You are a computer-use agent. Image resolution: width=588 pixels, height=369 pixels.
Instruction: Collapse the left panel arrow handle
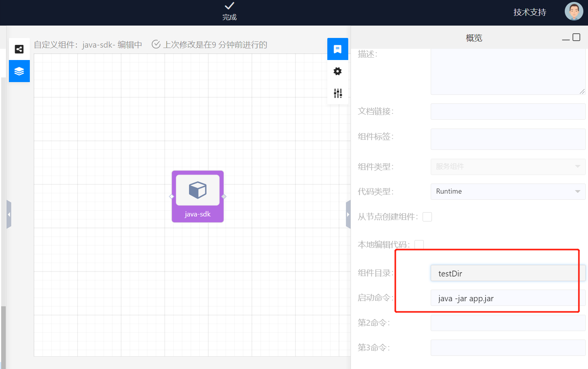[9, 214]
